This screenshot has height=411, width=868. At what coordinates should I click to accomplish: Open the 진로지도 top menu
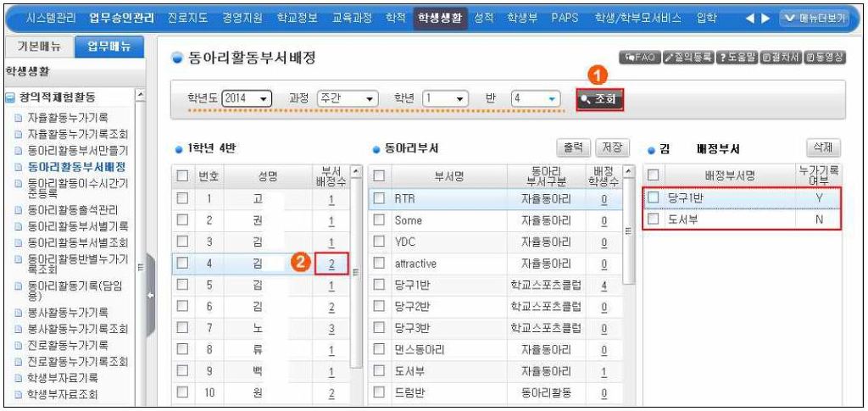pos(187,19)
